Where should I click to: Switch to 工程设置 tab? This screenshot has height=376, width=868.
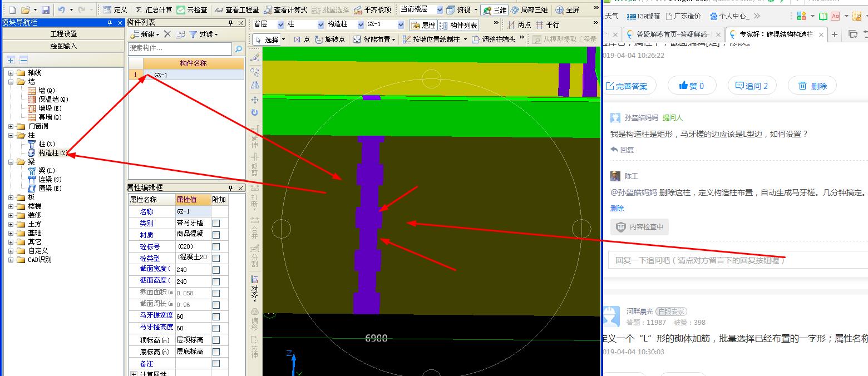point(63,34)
